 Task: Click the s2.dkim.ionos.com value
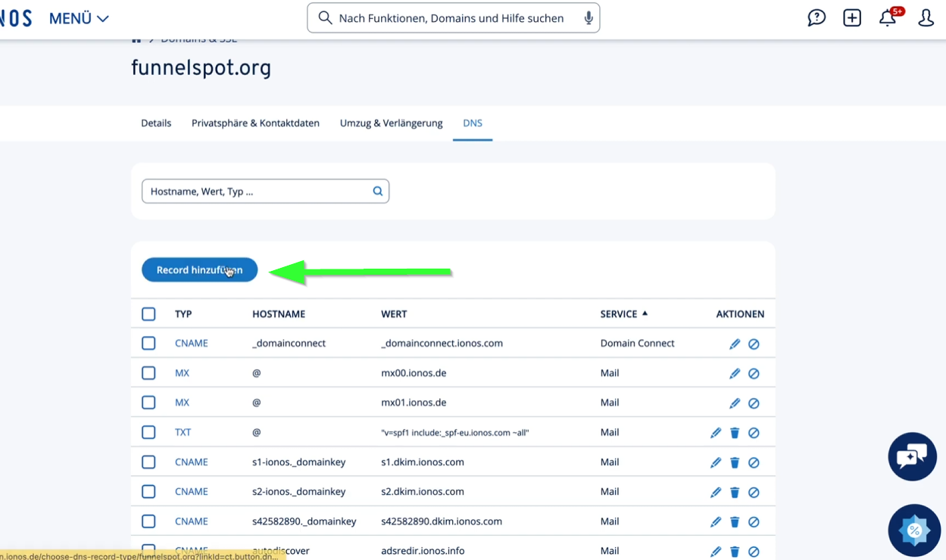[x=423, y=492]
